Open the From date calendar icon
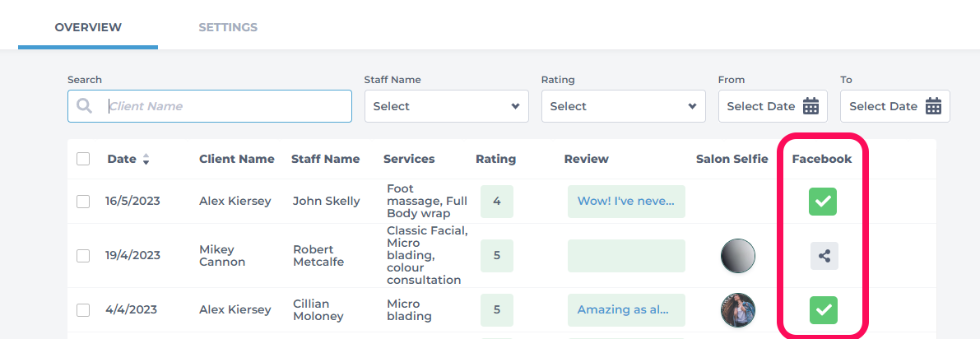Image resolution: width=980 pixels, height=339 pixels. click(810, 106)
